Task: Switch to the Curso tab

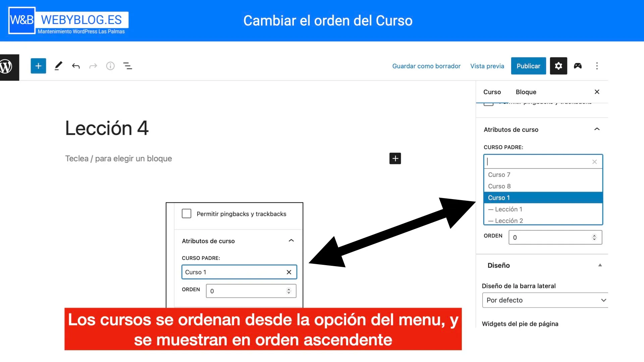Action: click(492, 92)
